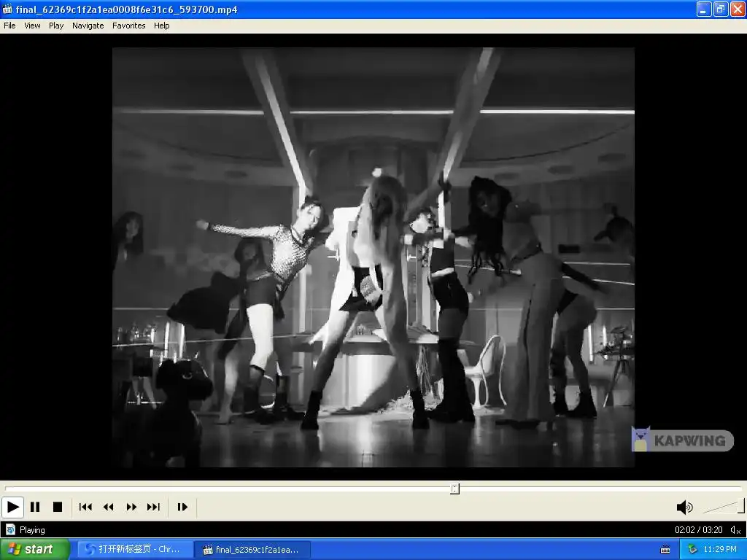The height and width of the screenshot is (560, 747).
Task: Switch to the Chrome taskbar window
Action: coord(135,550)
